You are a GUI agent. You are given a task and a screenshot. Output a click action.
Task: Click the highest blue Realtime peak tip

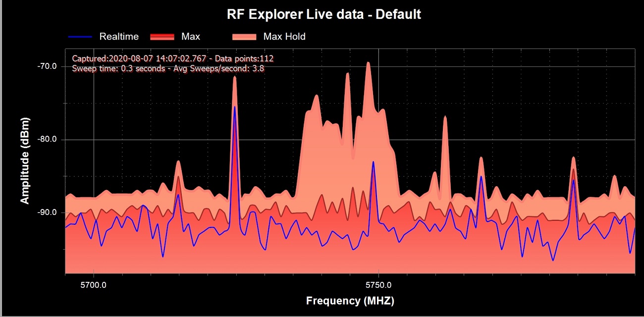click(x=235, y=106)
